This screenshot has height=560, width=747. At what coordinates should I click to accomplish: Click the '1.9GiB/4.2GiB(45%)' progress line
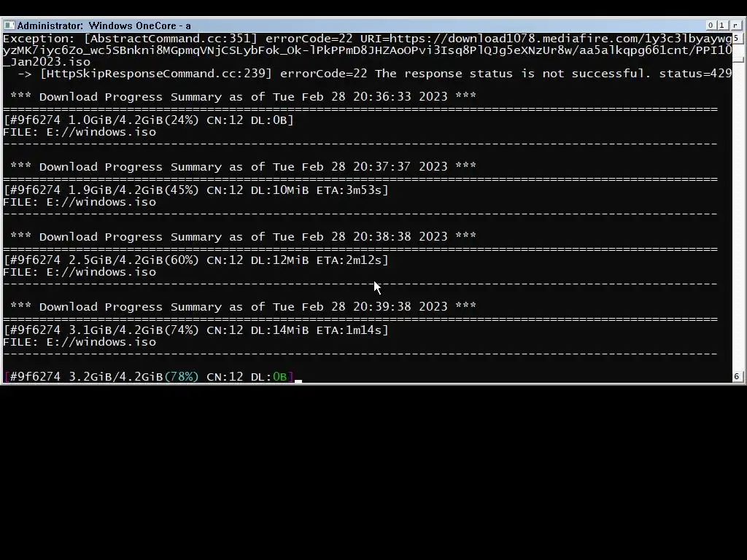(x=196, y=190)
